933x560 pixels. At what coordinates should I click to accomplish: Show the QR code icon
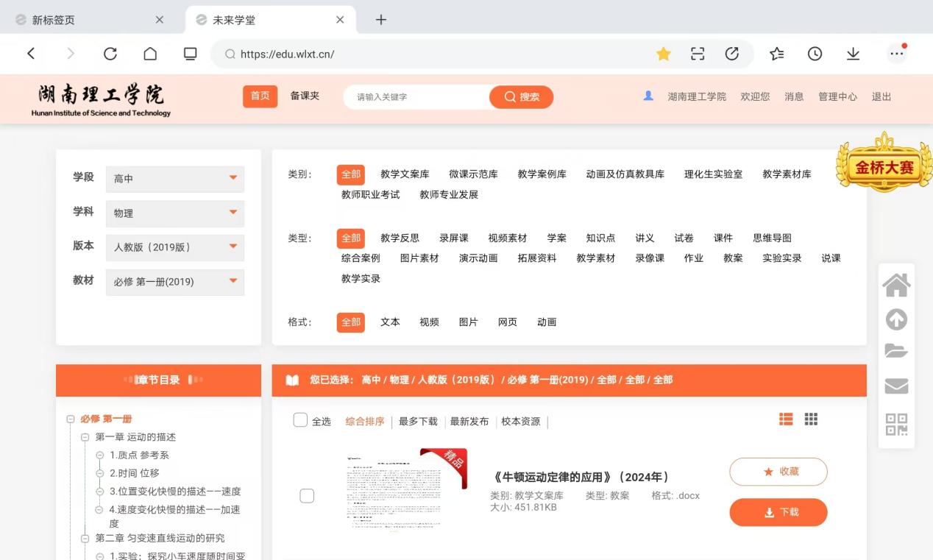pos(895,424)
